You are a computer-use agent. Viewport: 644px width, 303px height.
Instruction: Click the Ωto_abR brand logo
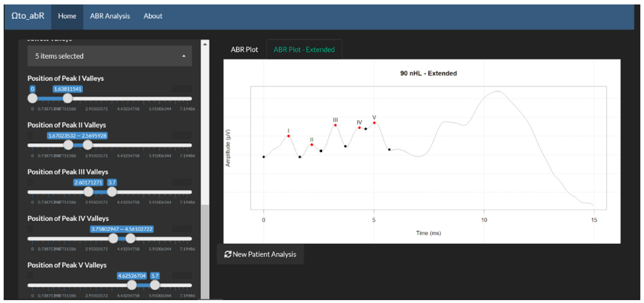point(28,16)
